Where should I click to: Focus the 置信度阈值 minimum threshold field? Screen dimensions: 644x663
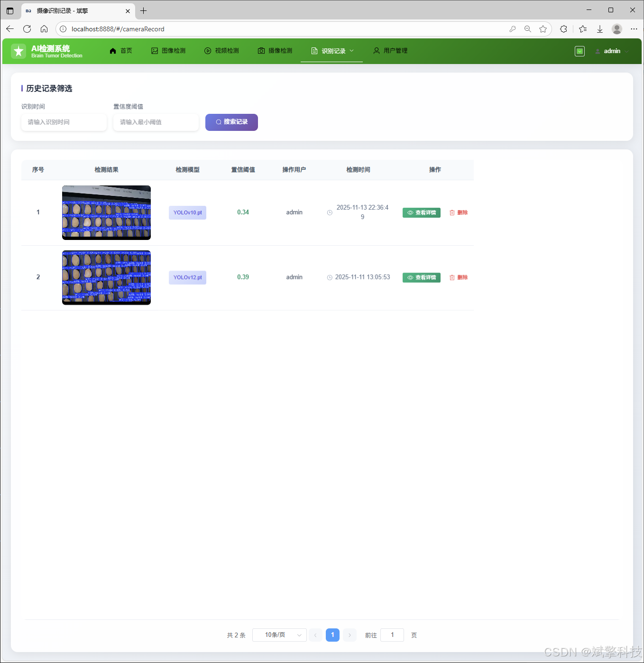[156, 122]
